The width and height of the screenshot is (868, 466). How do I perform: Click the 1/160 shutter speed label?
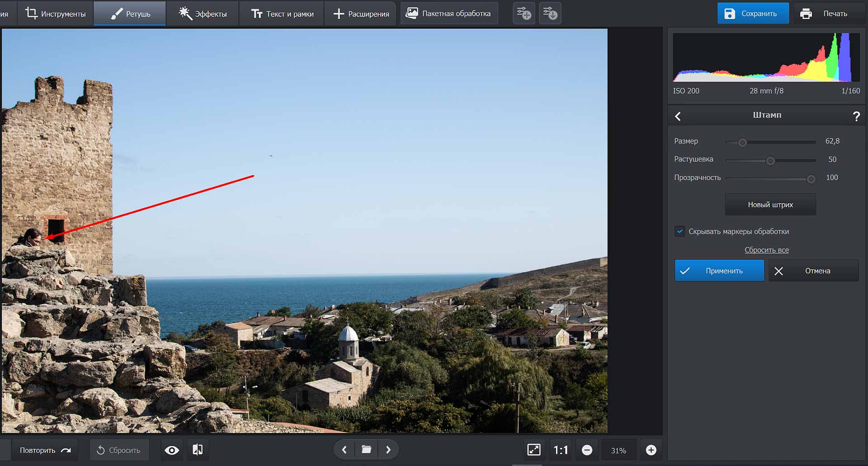(x=850, y=91)
